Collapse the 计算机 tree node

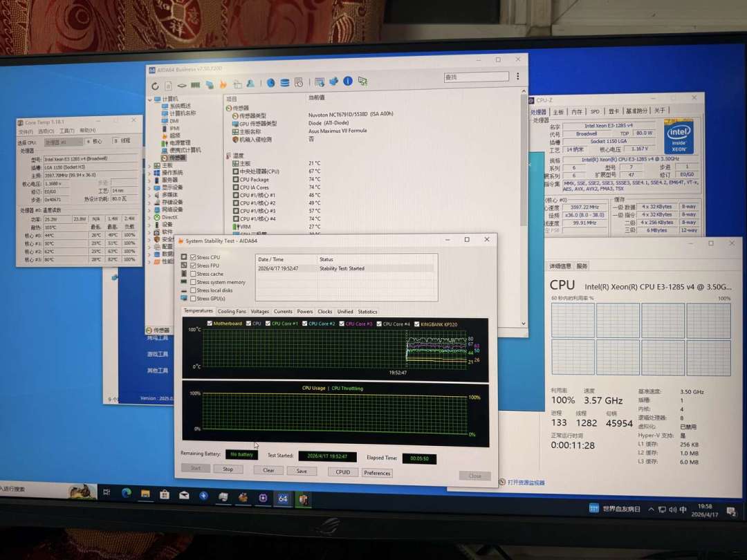pyautogui.click(x=151, y=100)
